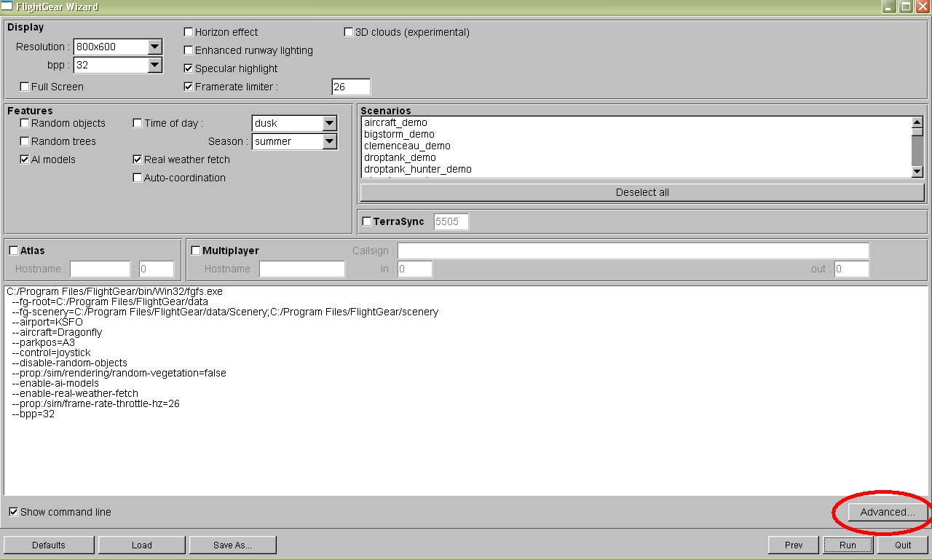Click the --parkpos=A3 line
The height and width of the screenshot is (560, 932).
click(44, 342)
